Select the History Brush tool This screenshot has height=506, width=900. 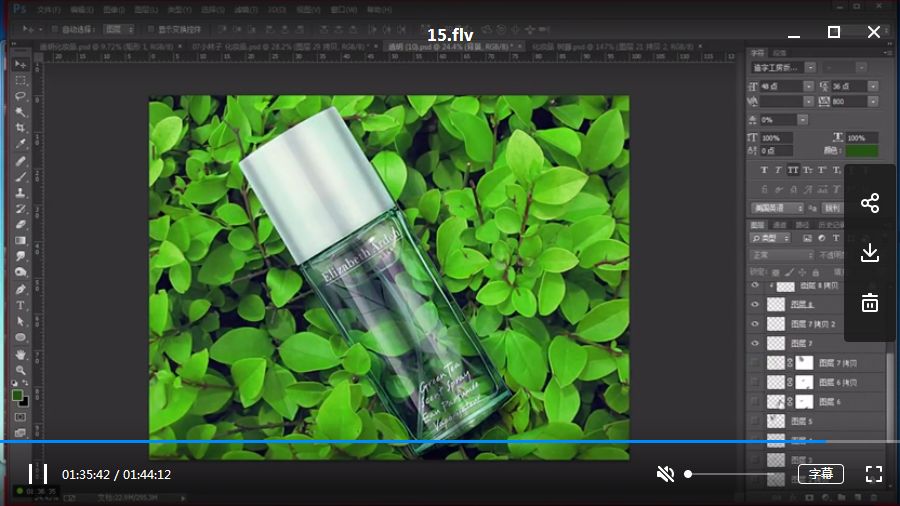[x=20, y=209]
